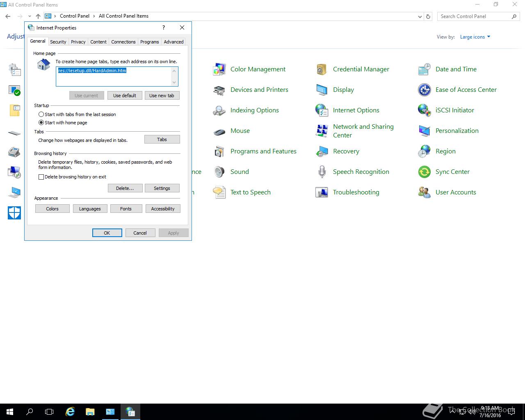The height and width of the screenshot is (420, 525).
Task: Confirm with the OK button
Action: (107, 233)
